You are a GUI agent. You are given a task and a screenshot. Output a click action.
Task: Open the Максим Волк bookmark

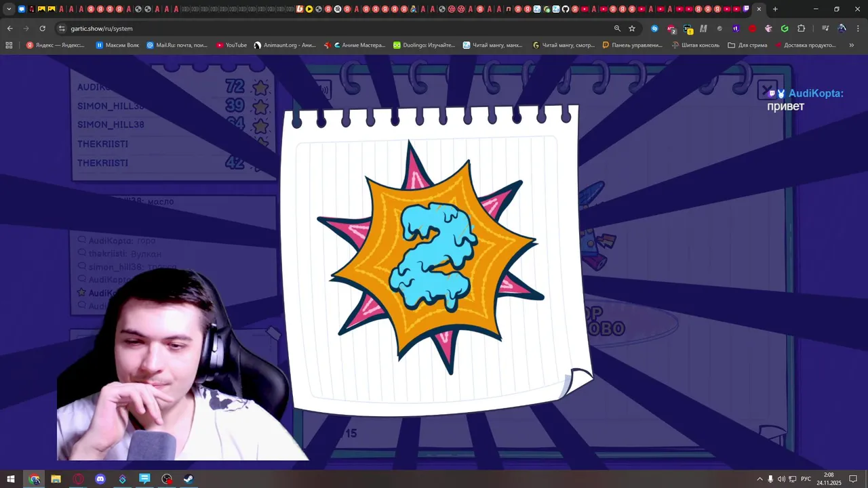click(117, 45)
